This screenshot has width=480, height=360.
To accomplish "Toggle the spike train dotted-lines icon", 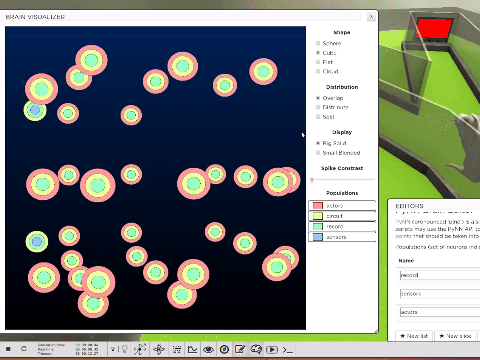I will tap(177, 349).
